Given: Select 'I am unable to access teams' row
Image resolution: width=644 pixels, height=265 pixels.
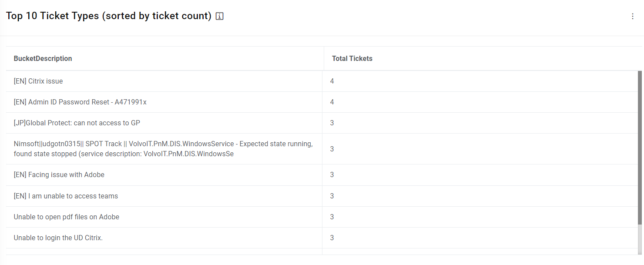Looking at the screenshot, I should click(66, 196).
